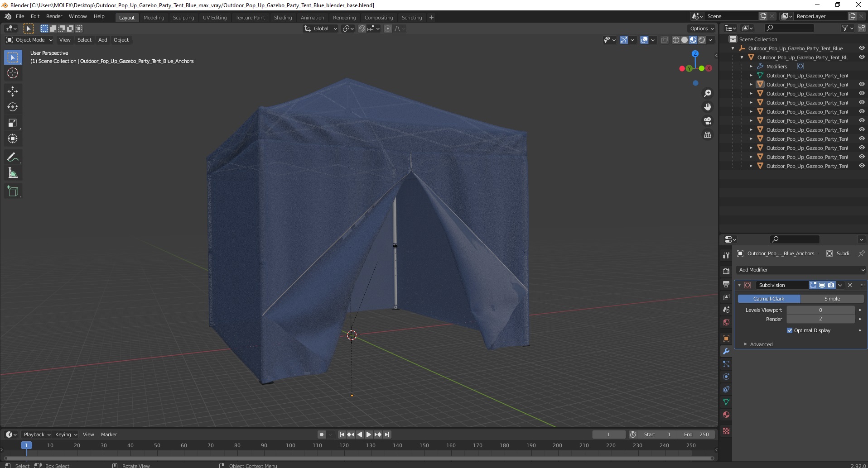Open viewport Options dropdown
Image resolution: width=868 pixels, height=468 pixels.
(x=702, y=29)
